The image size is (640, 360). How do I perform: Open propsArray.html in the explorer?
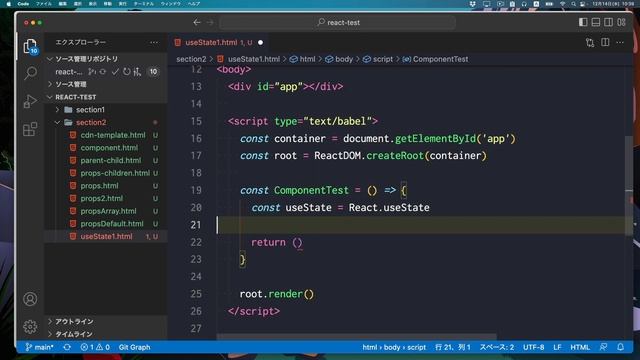click(x=106, y=211)
